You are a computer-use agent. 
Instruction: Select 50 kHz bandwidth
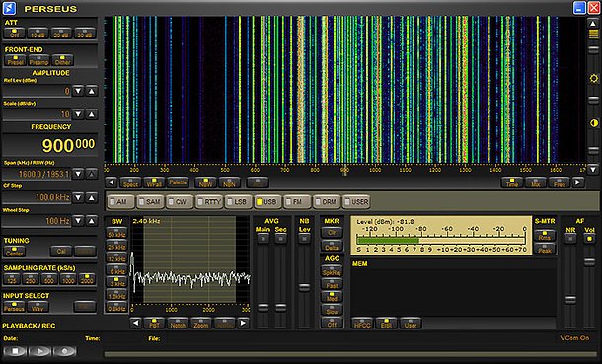click(x=116, y=233)
